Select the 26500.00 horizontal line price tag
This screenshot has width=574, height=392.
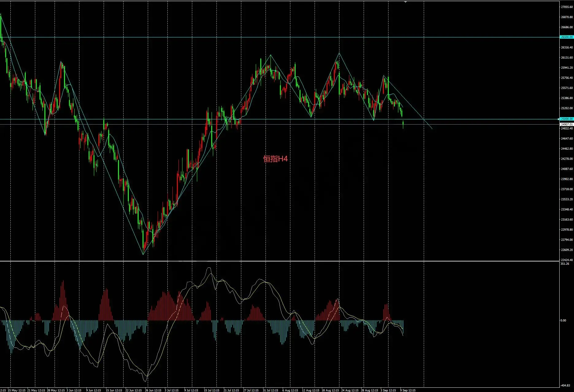pyautogui.click(x=567, y=37)
